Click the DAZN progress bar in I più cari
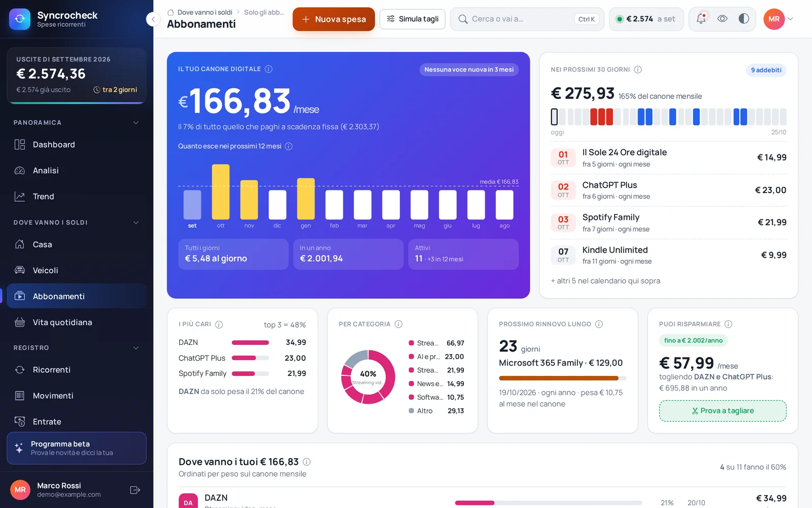 click(x=250, y=342)
